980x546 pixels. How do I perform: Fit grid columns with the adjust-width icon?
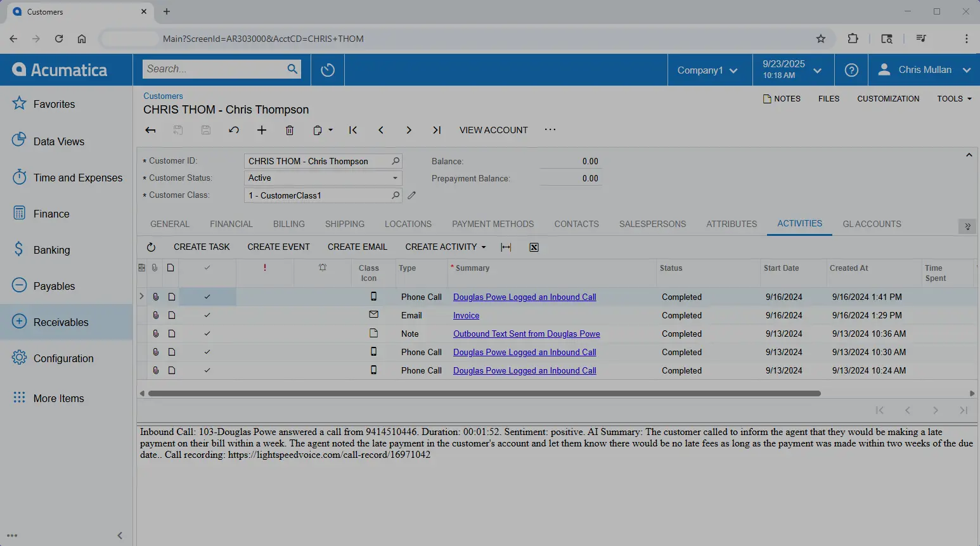coord(506,247)
